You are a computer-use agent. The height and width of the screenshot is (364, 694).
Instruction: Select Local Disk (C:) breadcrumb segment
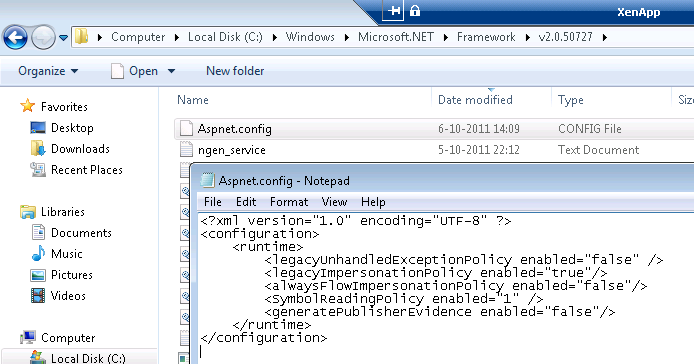[225, 37]
